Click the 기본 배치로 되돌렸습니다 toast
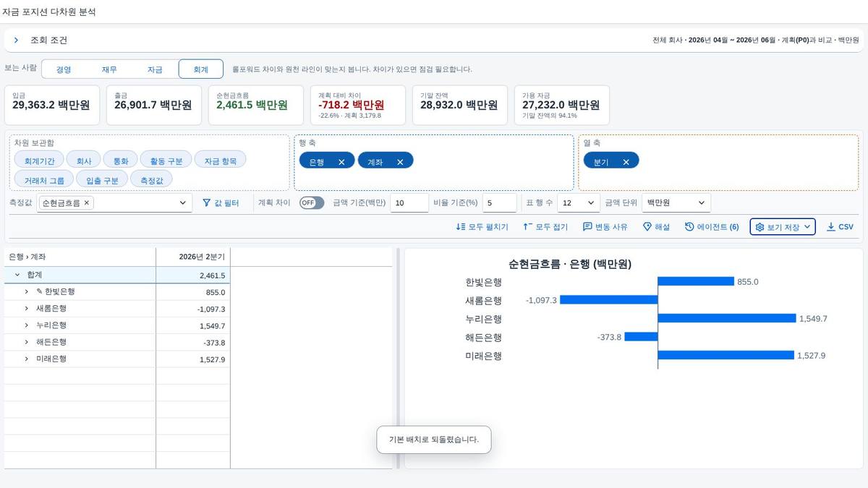The height and width of the screenshot is (488, 868). [x=434, y=439]
